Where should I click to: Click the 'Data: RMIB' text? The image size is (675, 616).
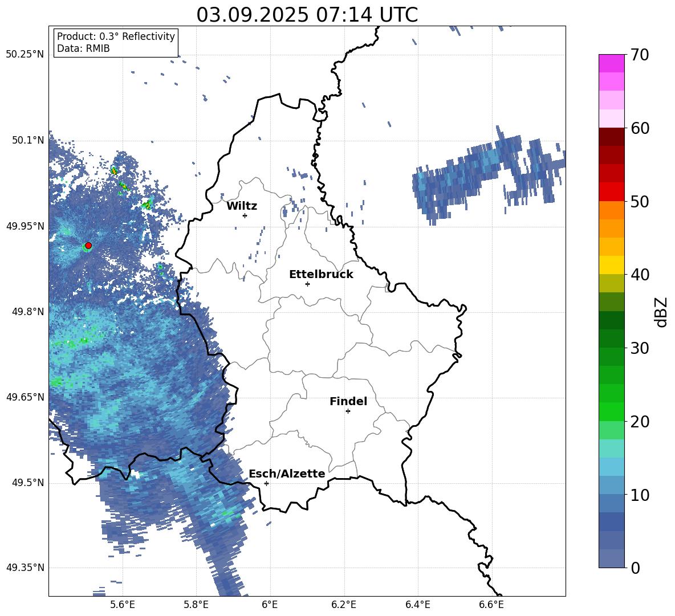pyautogui.click(x=83, y=48)
